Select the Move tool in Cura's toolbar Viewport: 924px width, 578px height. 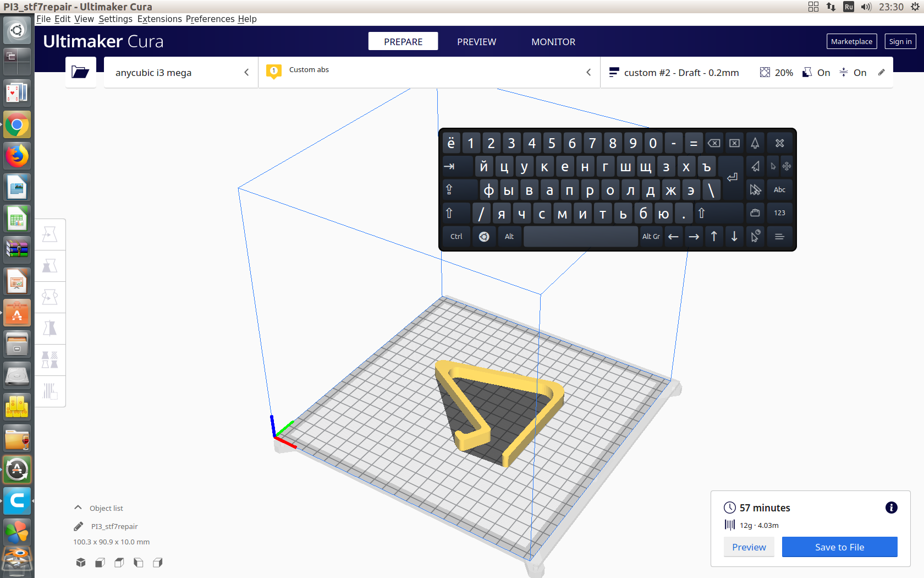(50, 235)
